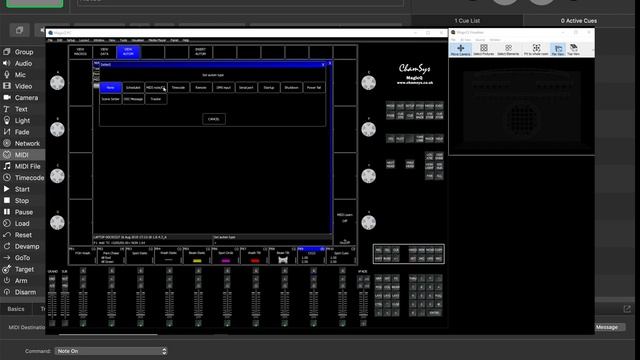Choose DMX input autom type

223,87
